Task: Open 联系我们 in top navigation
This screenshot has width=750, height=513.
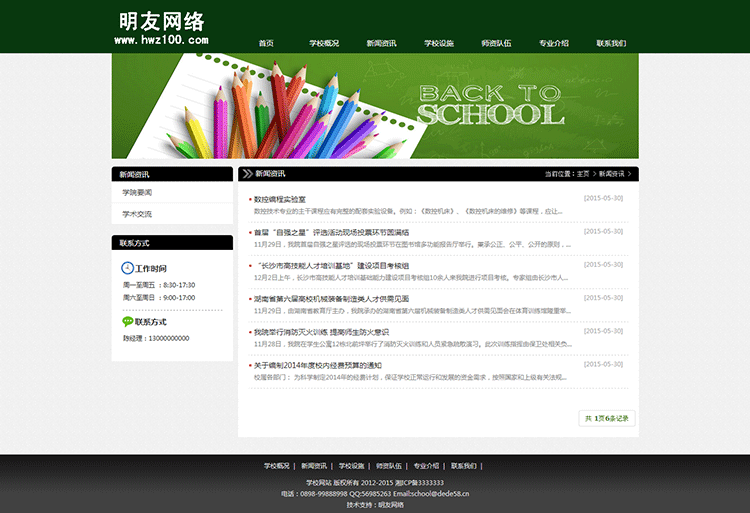Action: [x=611, y=43]
